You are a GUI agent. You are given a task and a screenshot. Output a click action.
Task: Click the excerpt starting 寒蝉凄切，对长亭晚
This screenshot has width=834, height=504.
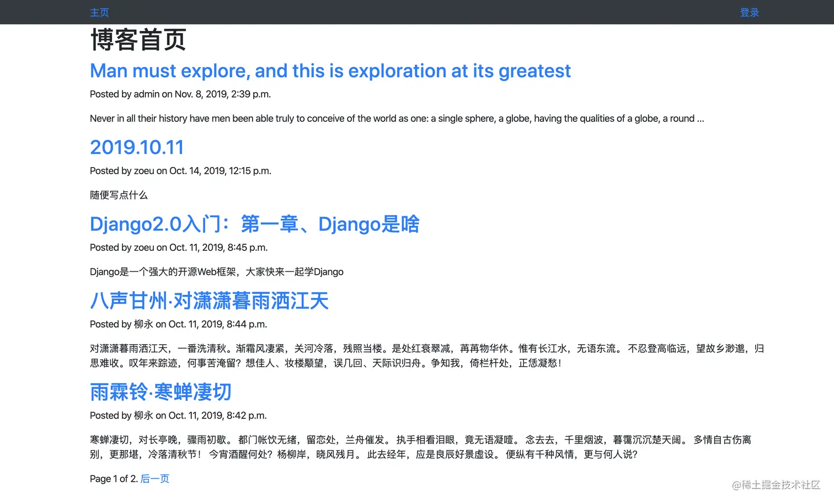[421, 447]
